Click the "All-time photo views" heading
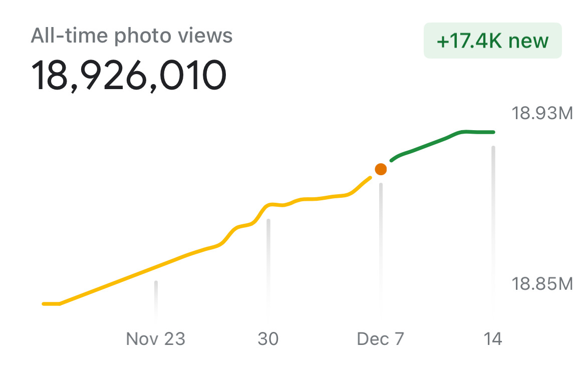Image resolution: width=586 pixels, height=392 pixels. pyautogui.click(x=132, y=36)
